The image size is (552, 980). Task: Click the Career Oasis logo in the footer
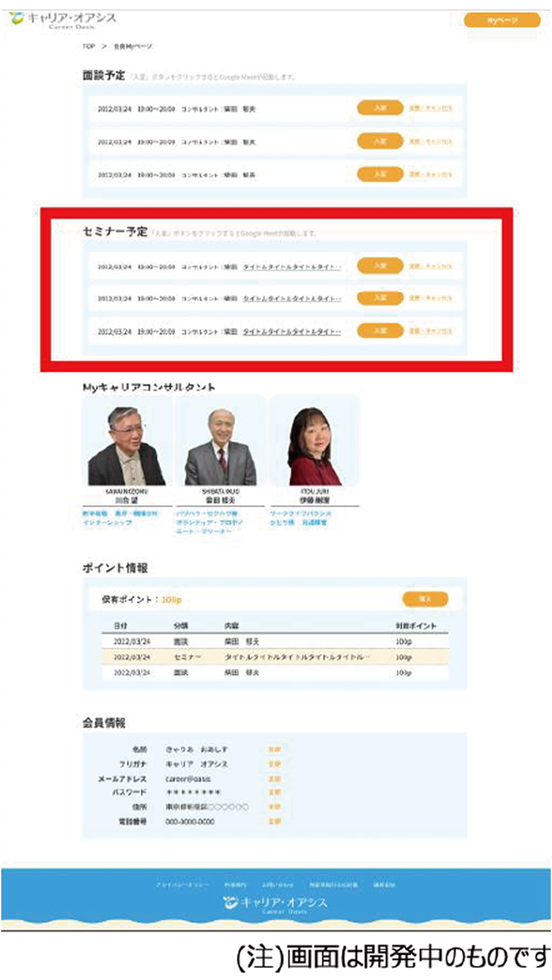click(275, 903)
